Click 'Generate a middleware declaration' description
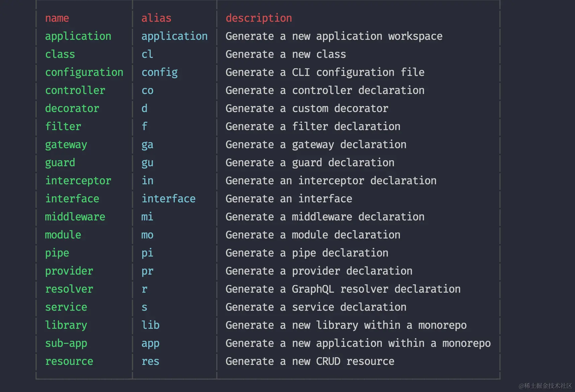575x392 pixels. 325,217
